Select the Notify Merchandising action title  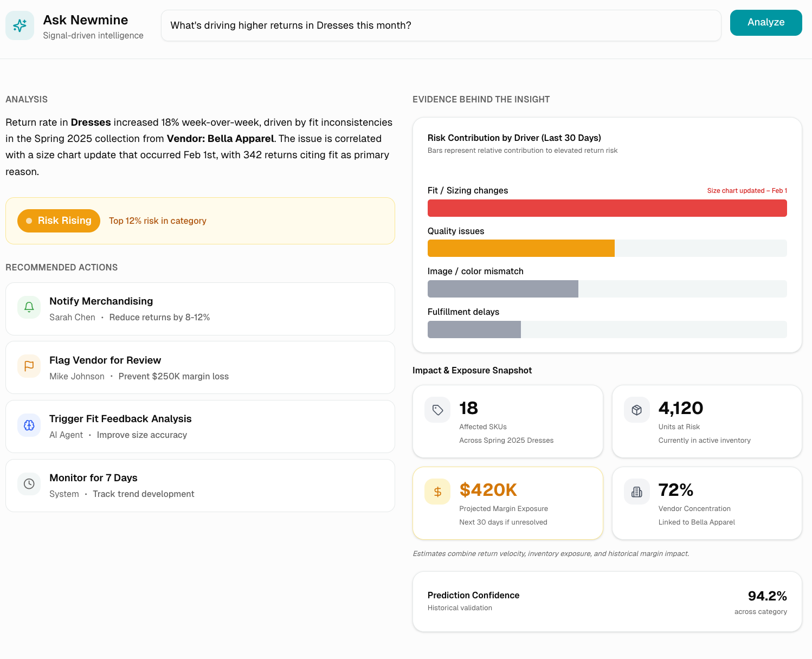[x=101, y=301]
